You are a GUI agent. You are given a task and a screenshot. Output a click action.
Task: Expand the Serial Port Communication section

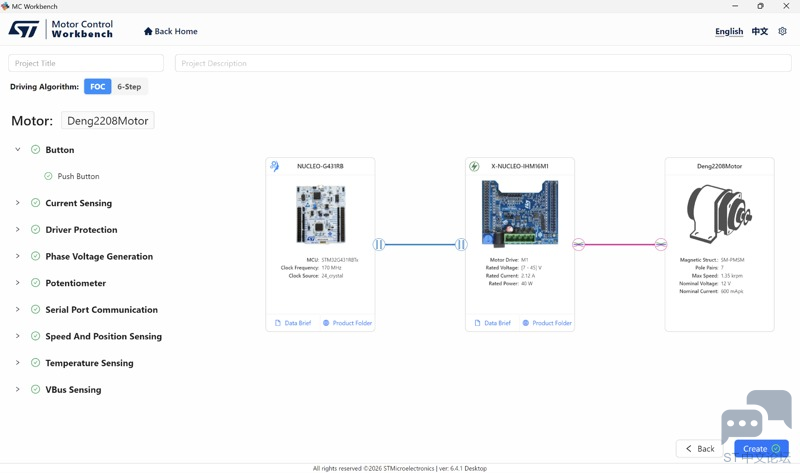18,309
